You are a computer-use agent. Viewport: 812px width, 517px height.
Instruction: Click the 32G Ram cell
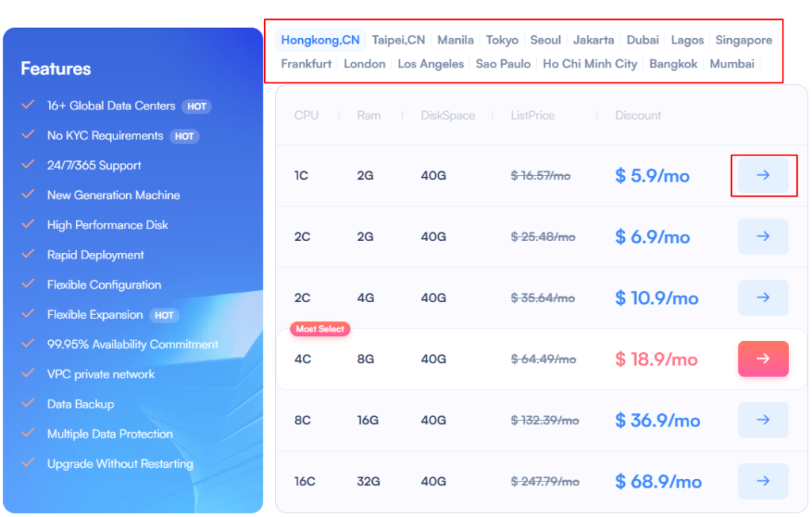[368, 481]
